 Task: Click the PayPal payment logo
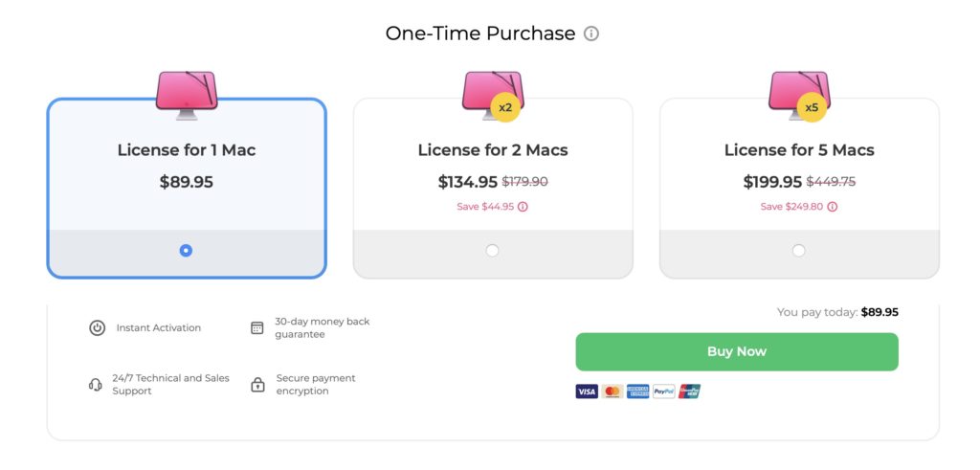[664, 392]
